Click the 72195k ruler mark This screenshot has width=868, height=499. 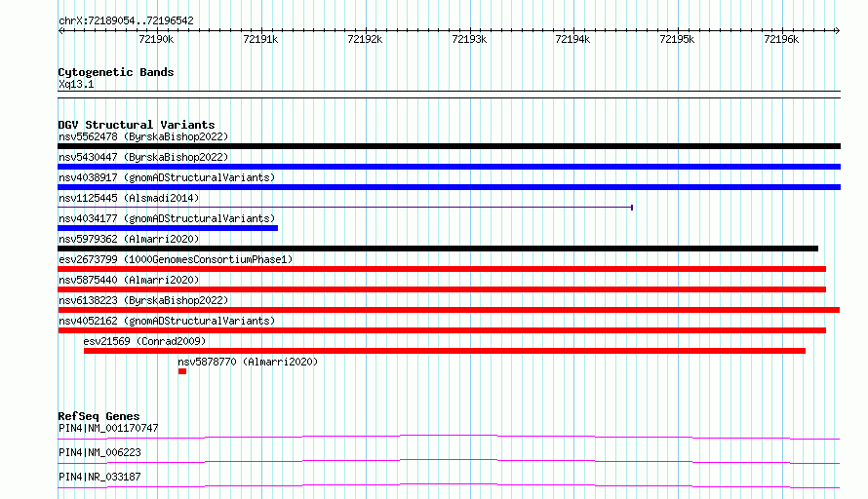pyautogui.click(x=677, y=39)
